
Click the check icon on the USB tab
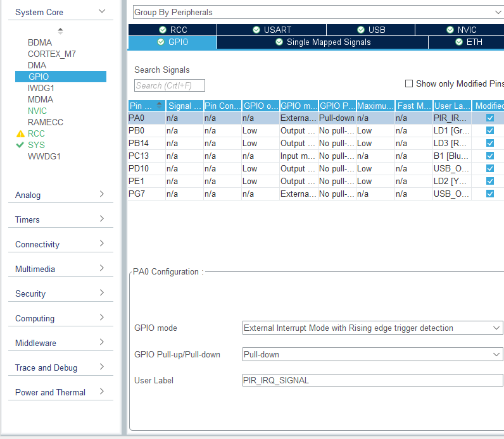(x=361, y=30)
